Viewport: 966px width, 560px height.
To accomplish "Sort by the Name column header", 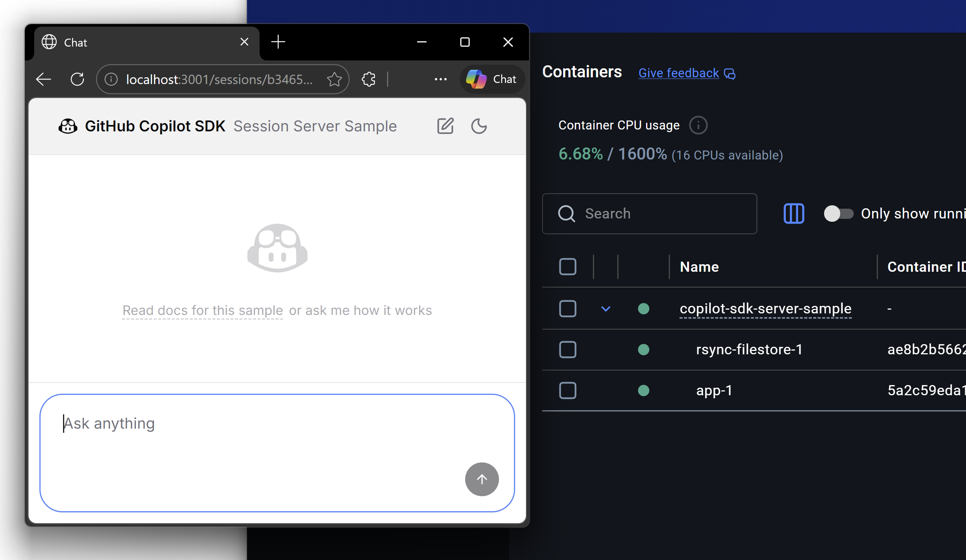I will 699,267.
